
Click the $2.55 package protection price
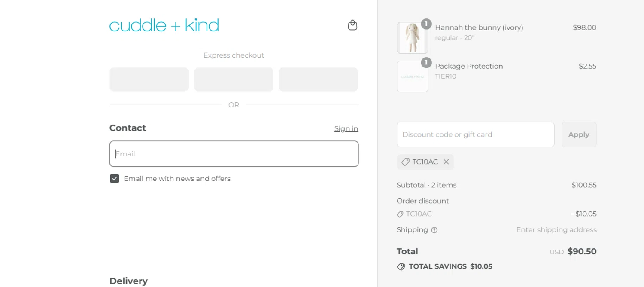587,66
